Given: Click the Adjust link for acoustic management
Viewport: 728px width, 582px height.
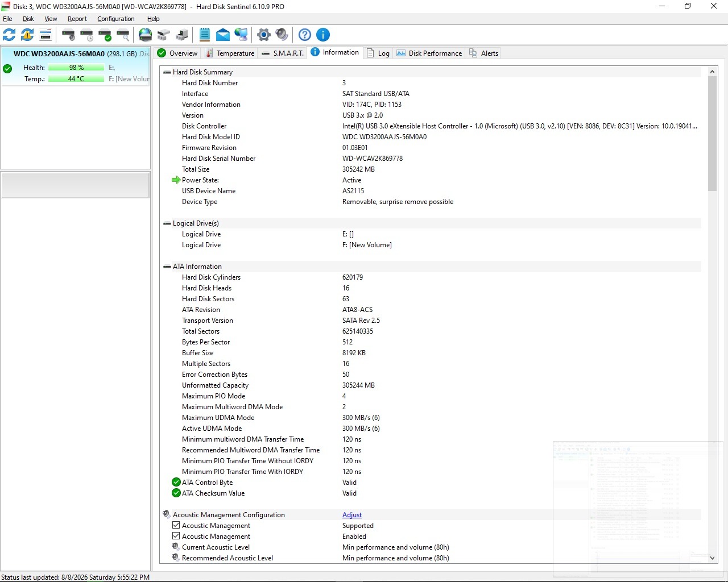Looking at the screenshot, I should 352,515.
